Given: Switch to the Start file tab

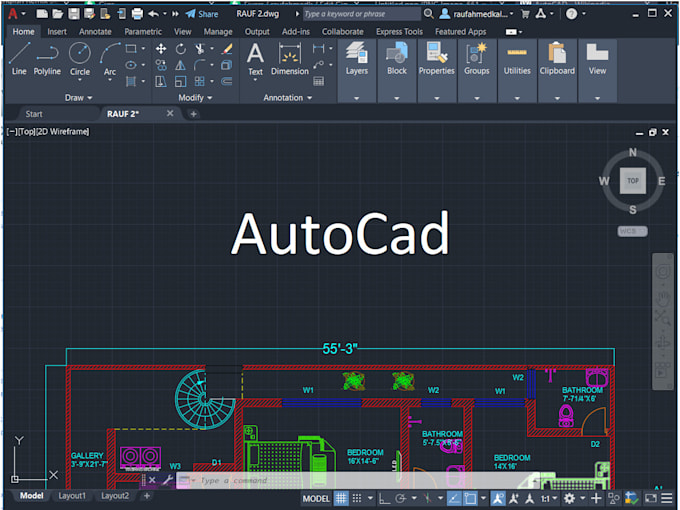Looking at the screenshot, I should (x=34, y=114).
